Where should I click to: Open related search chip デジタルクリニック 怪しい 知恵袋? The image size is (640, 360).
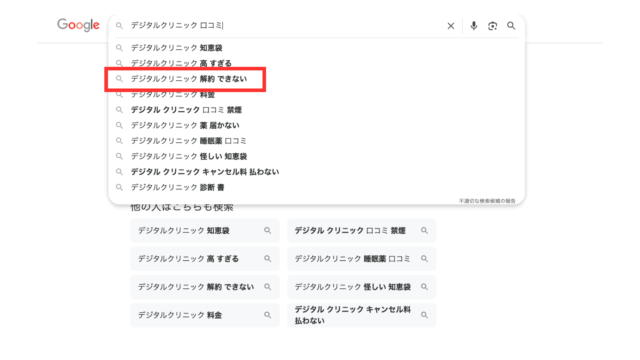coord(362,287)
